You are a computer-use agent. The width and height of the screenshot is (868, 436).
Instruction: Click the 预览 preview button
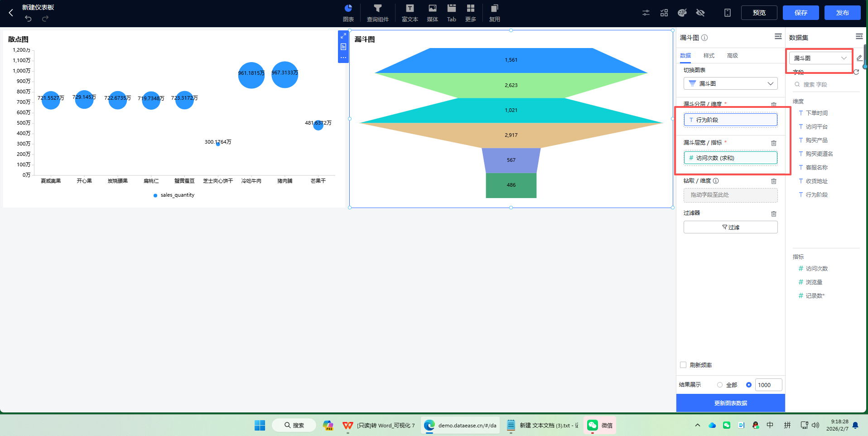pyautogui.click(x=759, y=13)
